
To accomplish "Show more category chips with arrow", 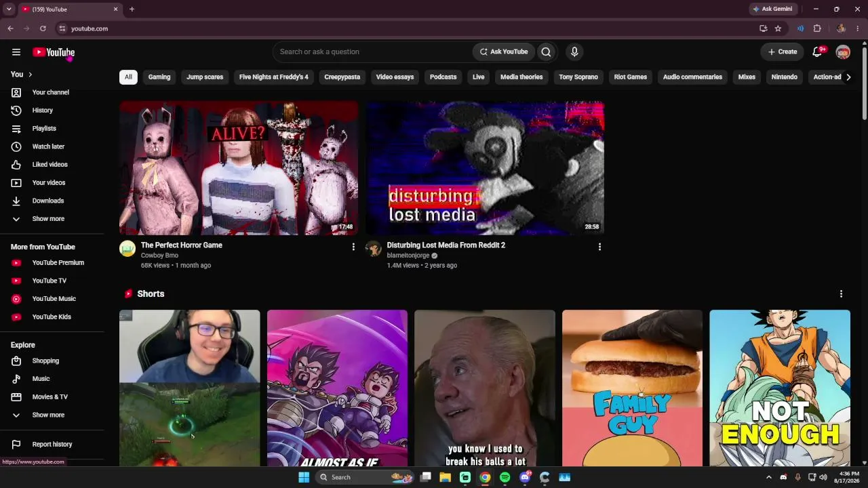I will [x=848, y=77].
